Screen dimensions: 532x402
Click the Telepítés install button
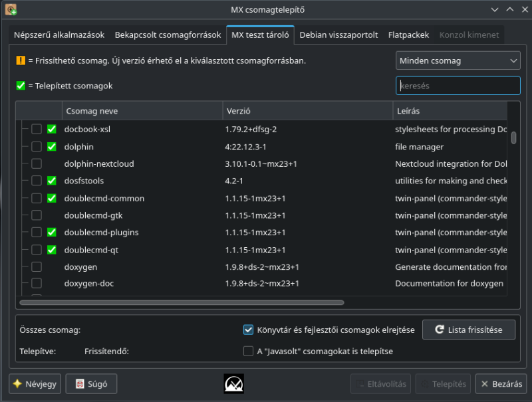coord(443,383)
